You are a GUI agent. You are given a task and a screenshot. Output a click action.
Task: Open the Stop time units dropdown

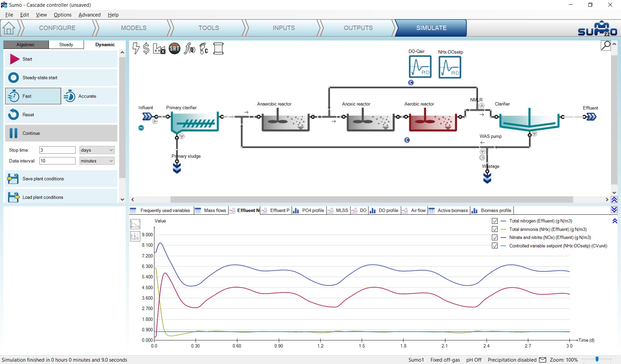pos(97,150)
